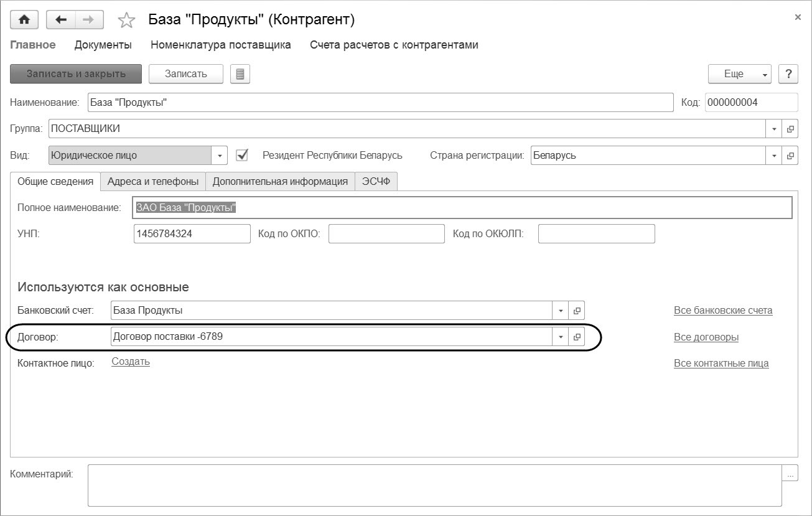Click the ellipsis button of Комментарий field
Viewport: 812px width, 516px height.
click(790, 474)
